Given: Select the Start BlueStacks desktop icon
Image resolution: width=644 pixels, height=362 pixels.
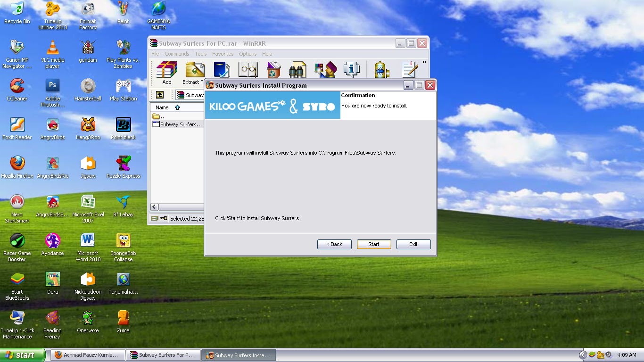Looking at the screenshot, I should pyautogui.click(x=17, y=286).
